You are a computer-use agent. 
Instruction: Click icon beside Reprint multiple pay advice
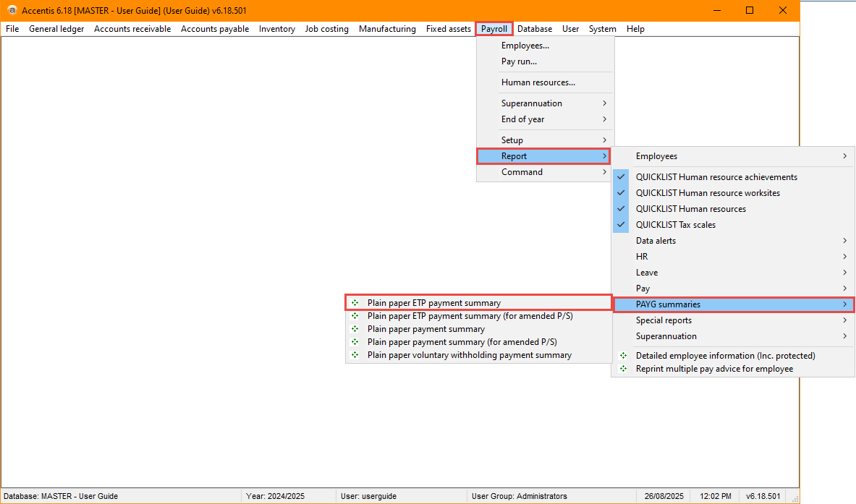[624, 369]
